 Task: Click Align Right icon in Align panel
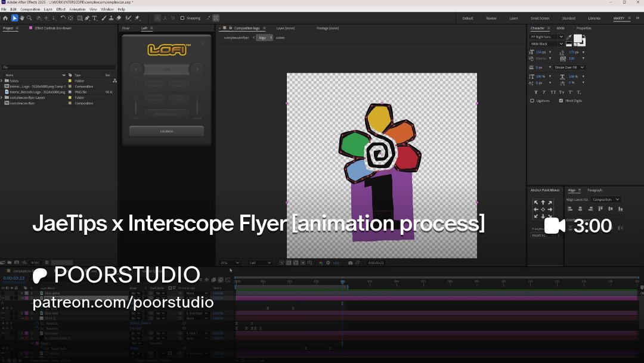coord(590,209)
